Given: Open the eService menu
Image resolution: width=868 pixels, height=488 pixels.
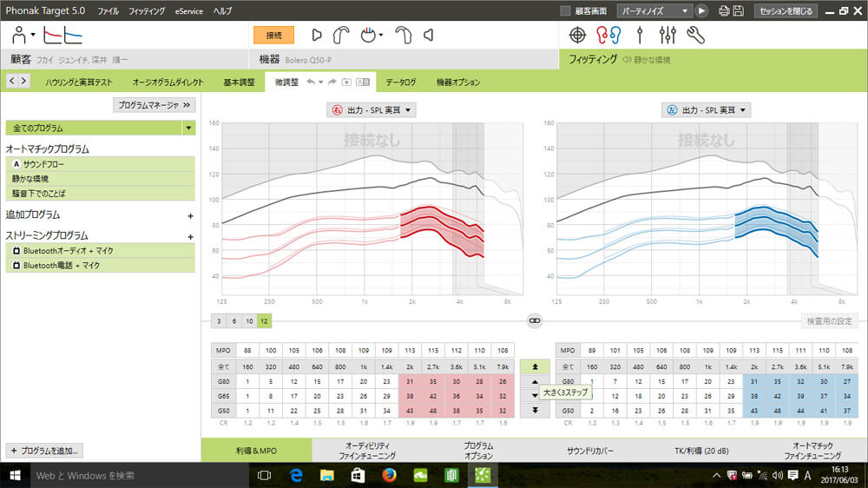Looking at the screenshot, I should point(188,11).
